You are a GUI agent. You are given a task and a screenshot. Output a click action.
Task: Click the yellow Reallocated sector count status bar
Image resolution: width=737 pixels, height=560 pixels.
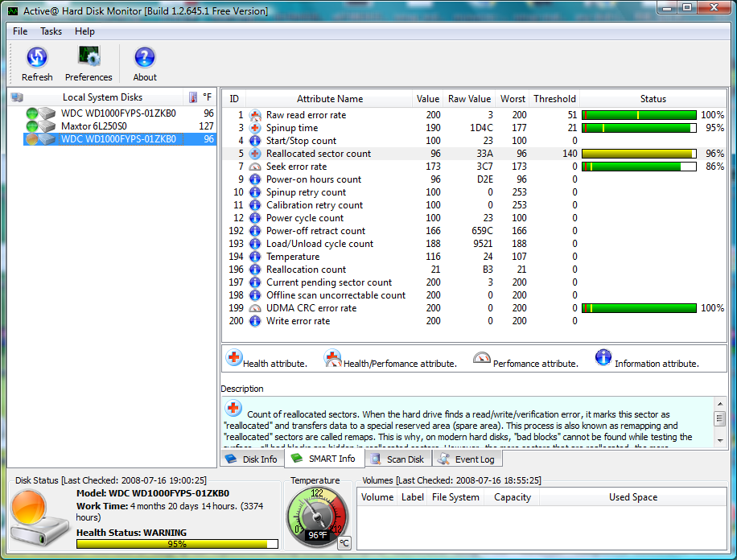coord(639,154)
